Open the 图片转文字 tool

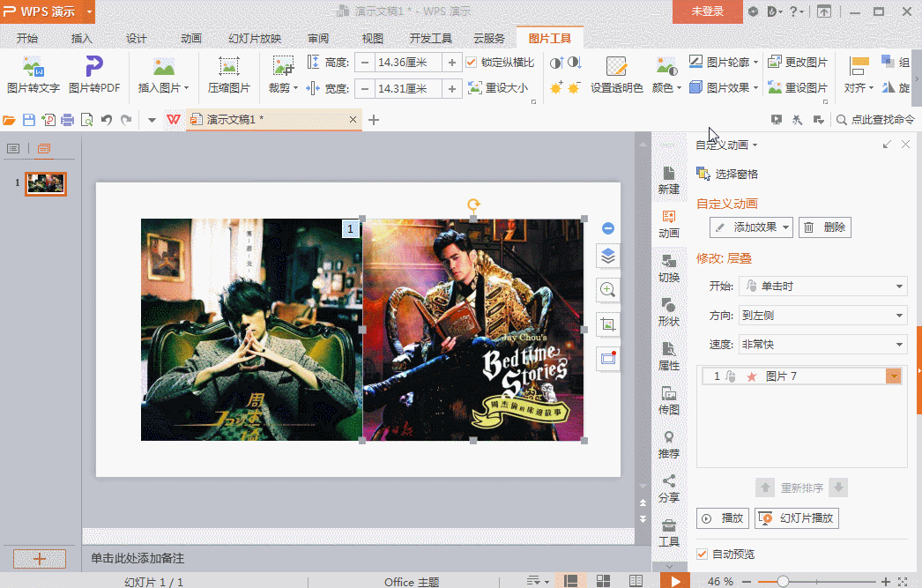(33, 75)
